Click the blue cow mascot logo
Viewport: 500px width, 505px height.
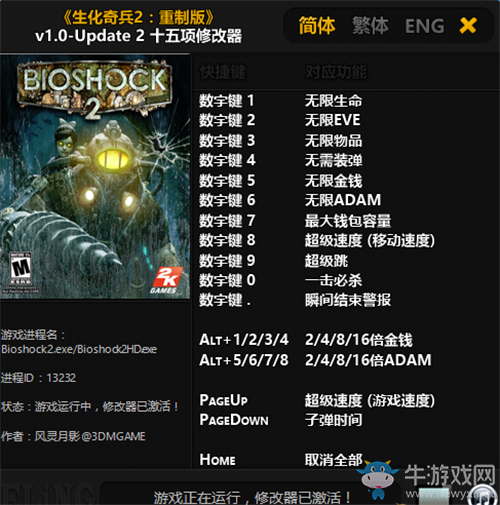pyautogui.click(x=378, y=480)
